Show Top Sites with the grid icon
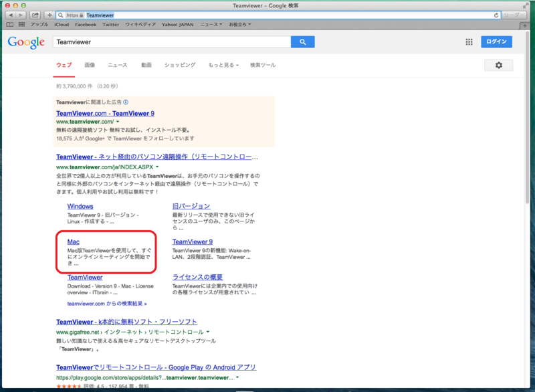 [22, 24]
